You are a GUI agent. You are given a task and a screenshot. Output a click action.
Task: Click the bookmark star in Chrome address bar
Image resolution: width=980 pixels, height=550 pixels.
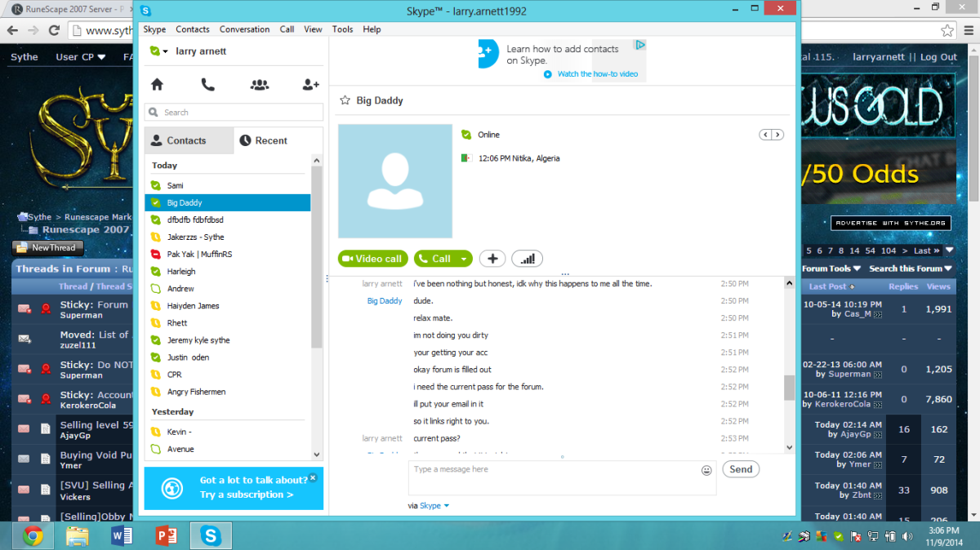pos(947,31)
